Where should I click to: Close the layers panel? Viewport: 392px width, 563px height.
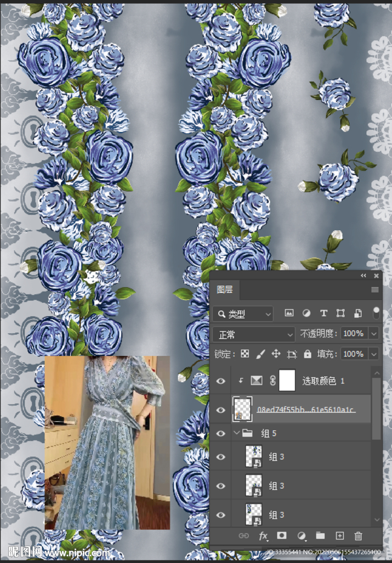click(x=376, y=275)
